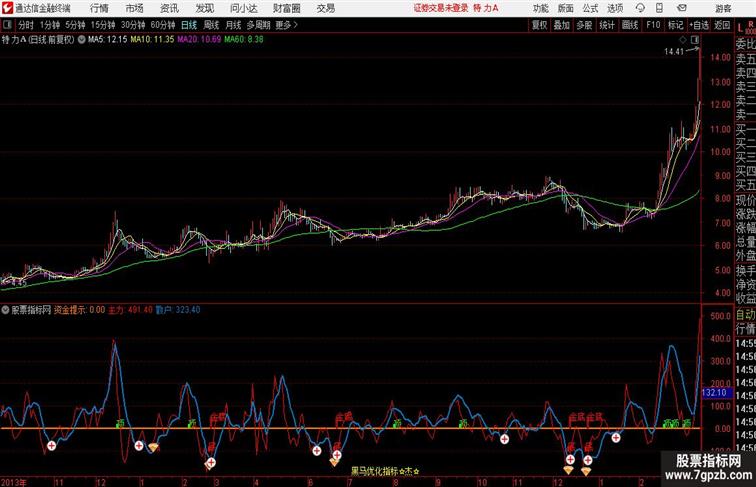This screenshot has width=756, height=487.
Task: Expand the 更多 > periods list
Action: point(286,25)
